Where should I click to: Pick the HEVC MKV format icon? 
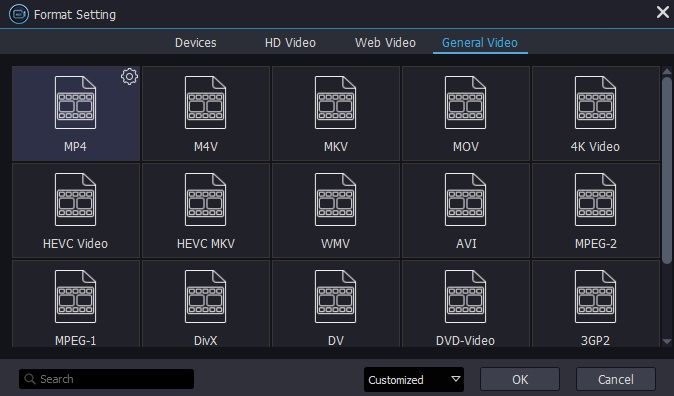[205, 200]
